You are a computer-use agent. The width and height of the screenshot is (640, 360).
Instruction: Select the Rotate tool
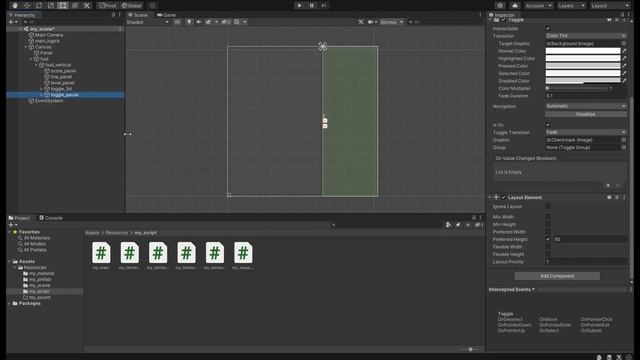39,6
